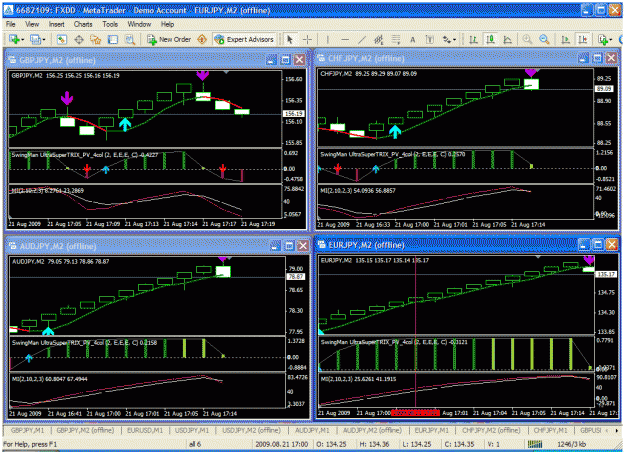Expand the Profiles dropdown arrow
This screenshot has width=625, height=452.
[43, 39]
